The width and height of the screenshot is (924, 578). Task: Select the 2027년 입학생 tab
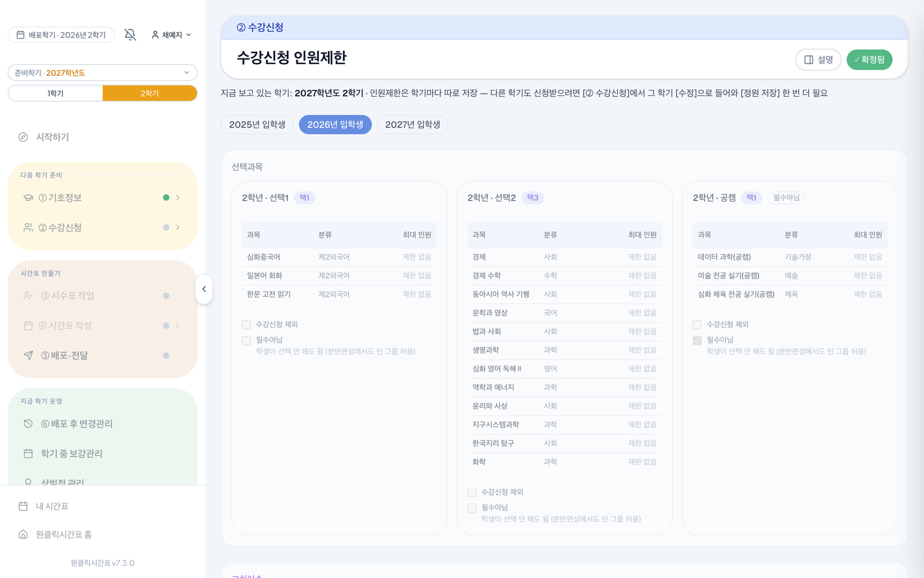413,125
